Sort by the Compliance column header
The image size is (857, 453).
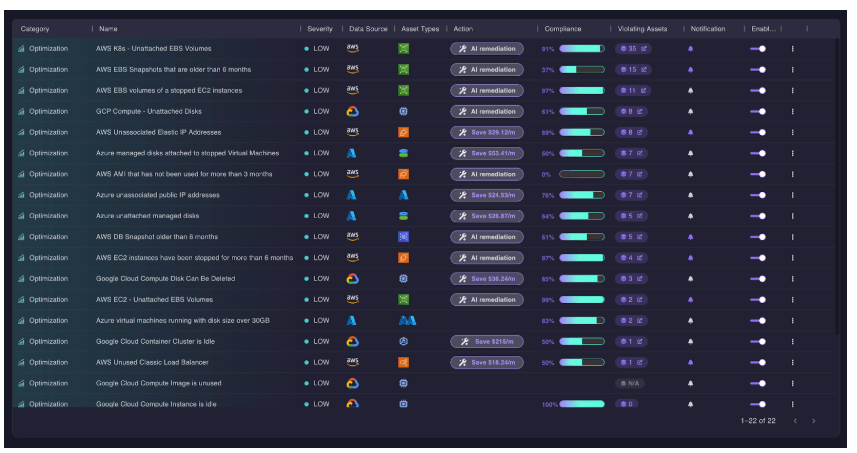[563, 29]
